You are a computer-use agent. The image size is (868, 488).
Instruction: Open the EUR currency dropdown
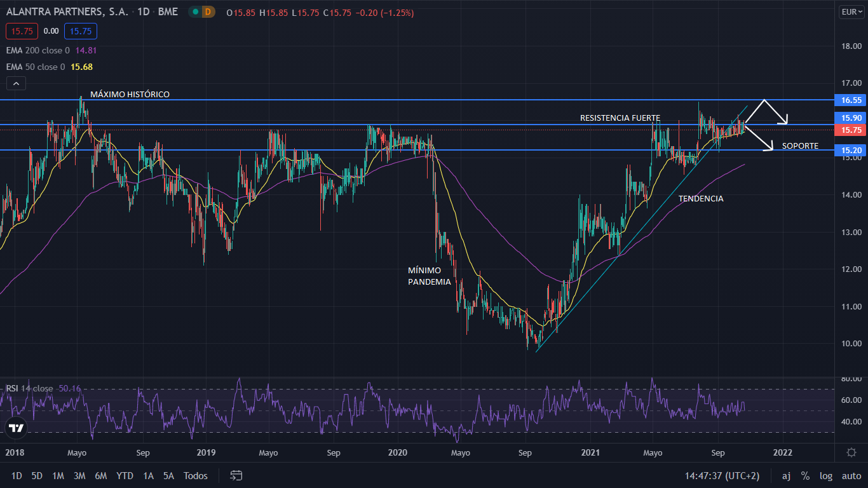[x=851, y=12]
